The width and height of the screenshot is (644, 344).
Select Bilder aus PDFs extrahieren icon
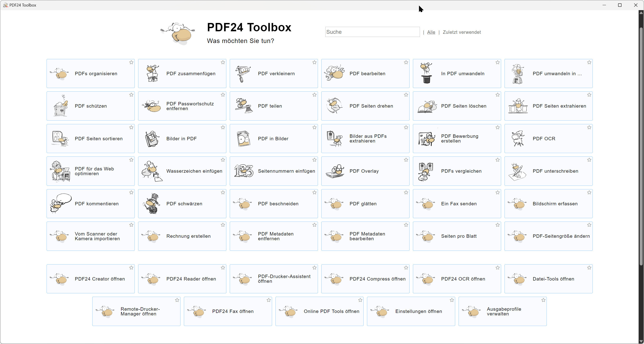pos(335,138)
